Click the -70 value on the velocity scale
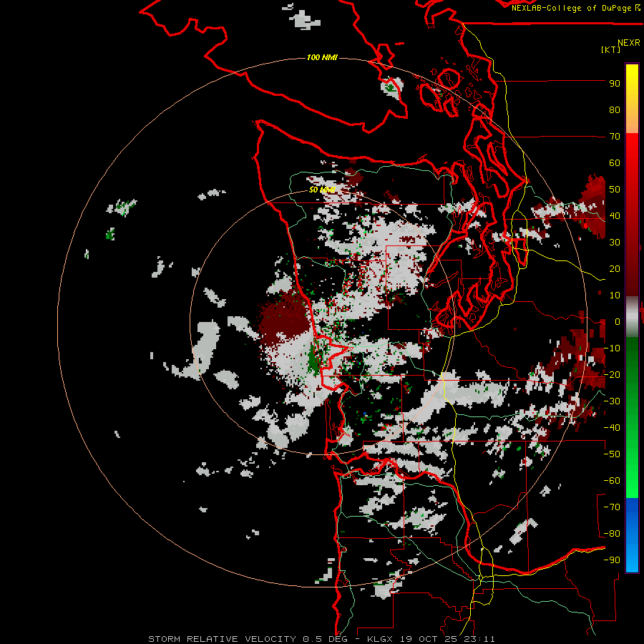This screenshot has width=644, height=644. pyautogui.click(x=612, y=507)
